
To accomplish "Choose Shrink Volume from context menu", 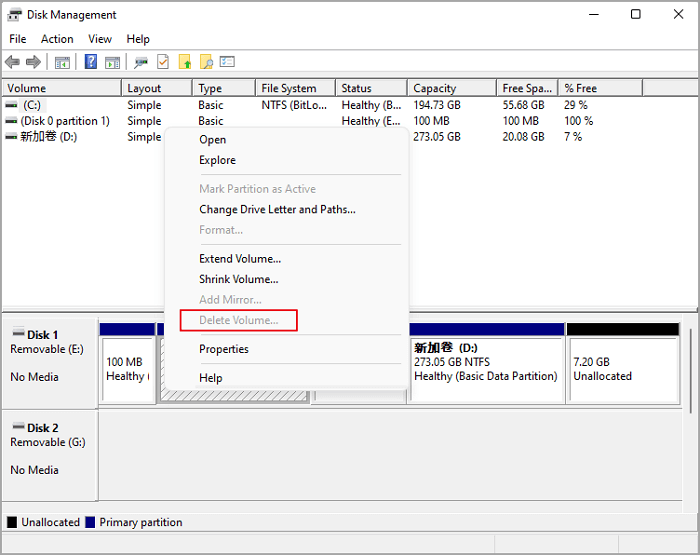I will [x=238, y=279].
